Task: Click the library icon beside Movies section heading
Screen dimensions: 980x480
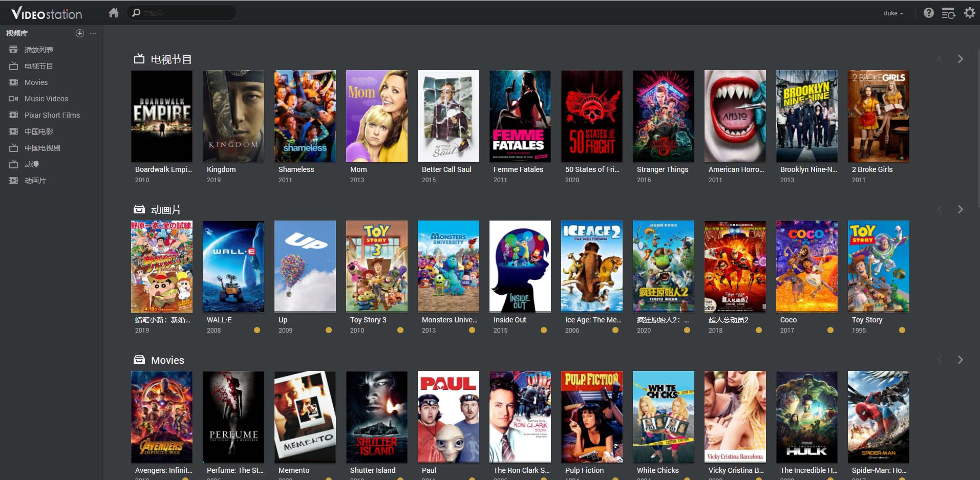Action: point(139,360)
